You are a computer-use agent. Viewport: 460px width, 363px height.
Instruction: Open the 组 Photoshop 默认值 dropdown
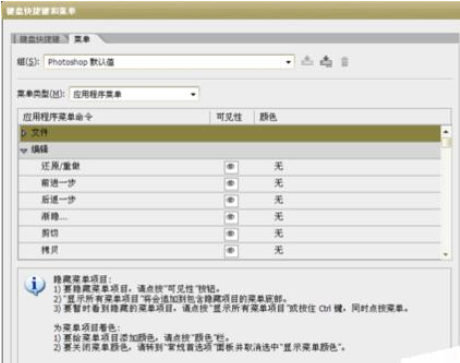(x=169, y=62)
